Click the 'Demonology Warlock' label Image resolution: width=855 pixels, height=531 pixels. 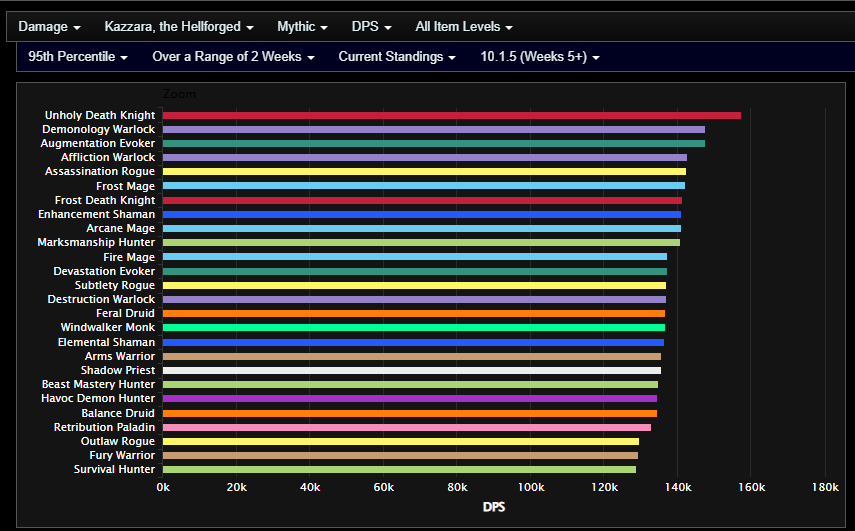[x=99, y=130]
